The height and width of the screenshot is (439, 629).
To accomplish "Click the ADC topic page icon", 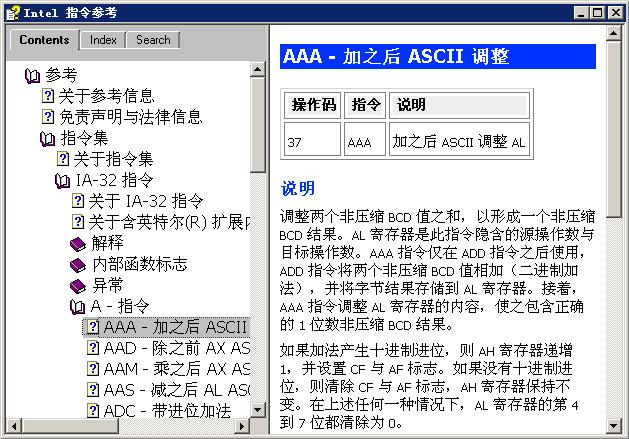I will [x=93, y=411].
